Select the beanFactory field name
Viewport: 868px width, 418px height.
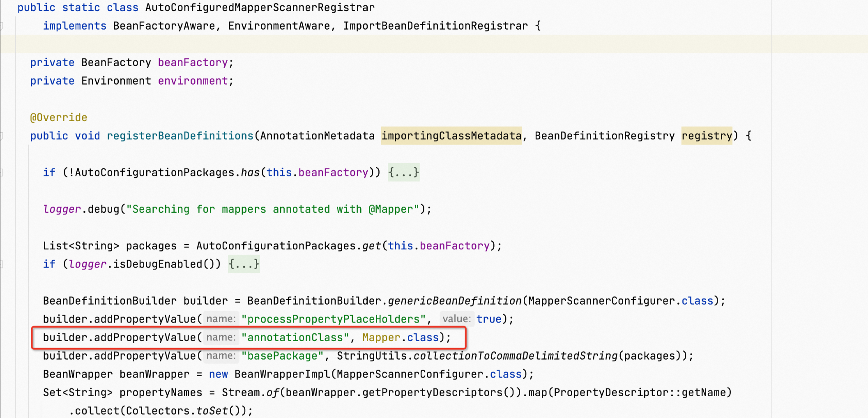[x=193, y=62]
